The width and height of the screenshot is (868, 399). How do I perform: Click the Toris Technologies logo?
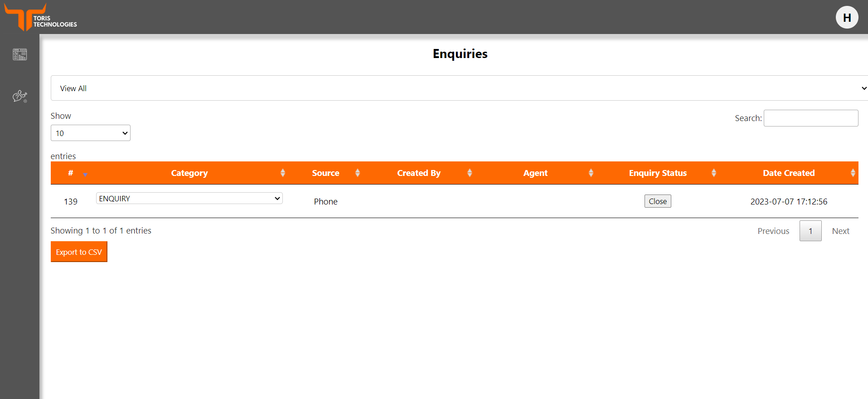[40, 18]
